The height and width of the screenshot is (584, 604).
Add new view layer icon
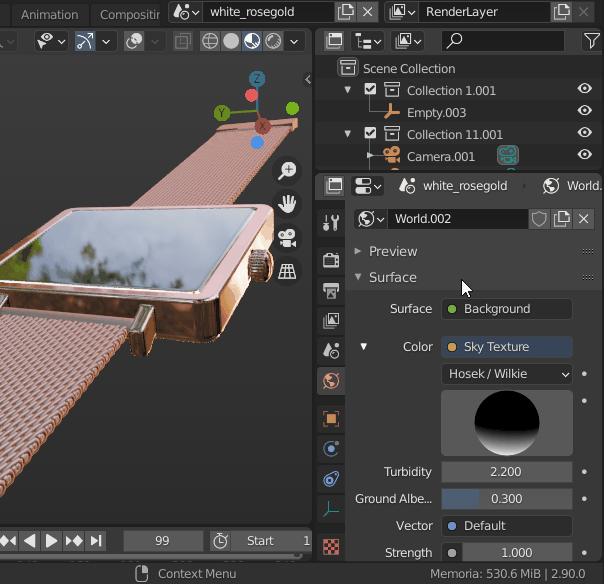click(562, 12)
